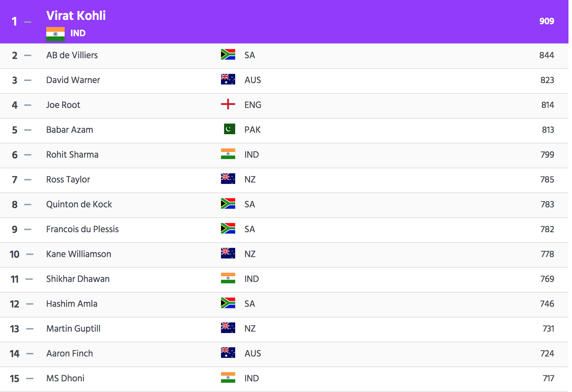Click India flag in MS Dhoni row
Viewport: 572px width, 392px height.
[228, 377]
